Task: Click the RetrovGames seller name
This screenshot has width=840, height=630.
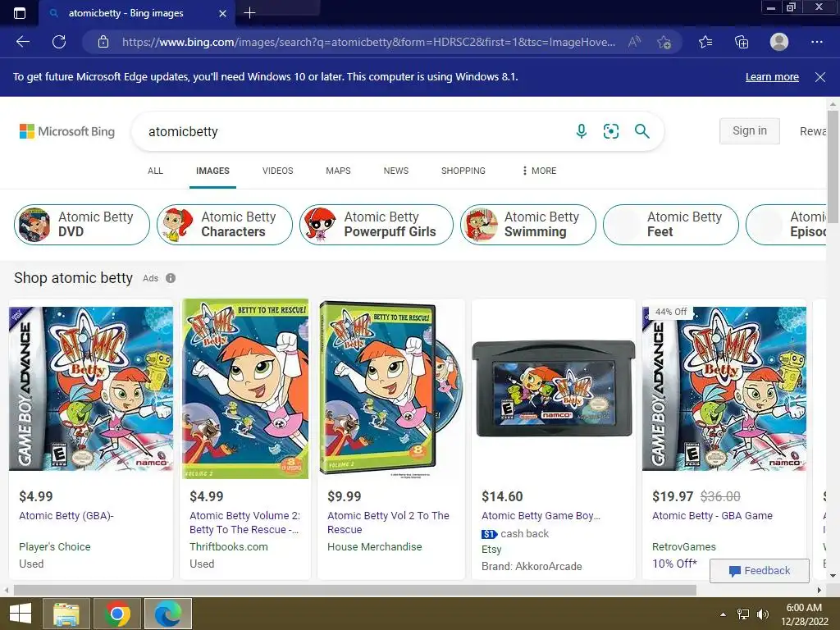Action: point(684,546)
